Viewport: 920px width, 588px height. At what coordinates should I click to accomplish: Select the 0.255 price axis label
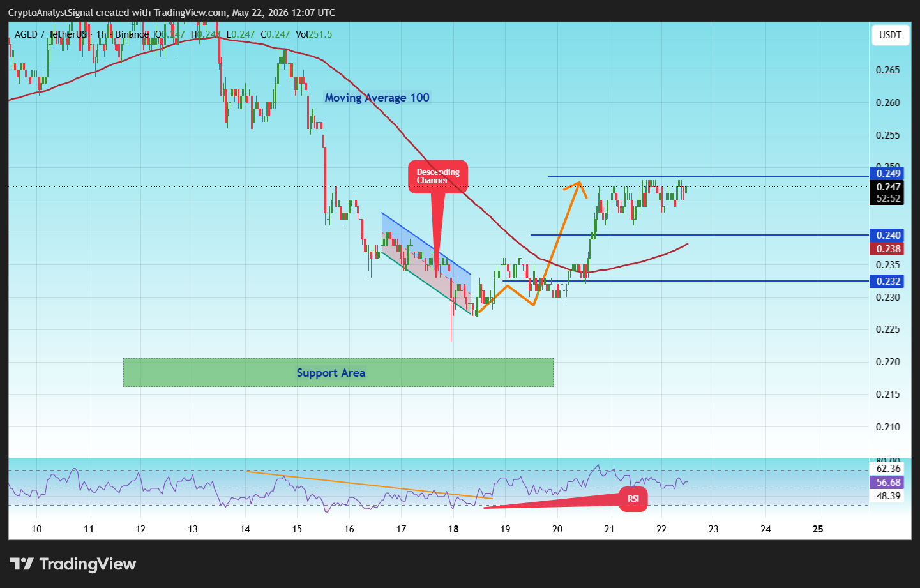888,135
